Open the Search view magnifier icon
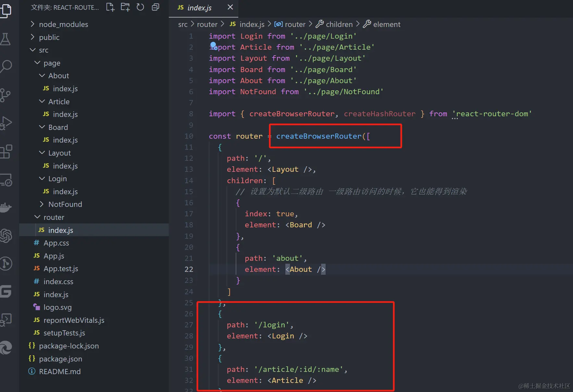The image size is (573, 392). pyautogui.click(x=6, y=67)
